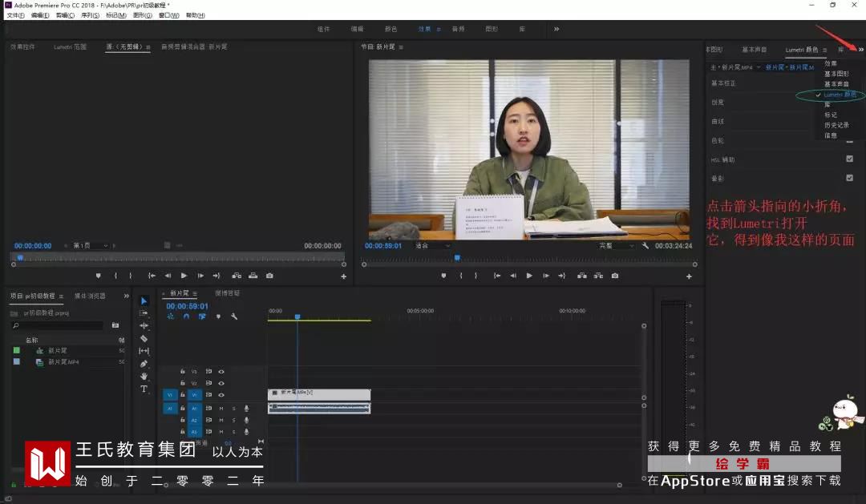The image size is (866, 504).
Task: Toggle V3 track output eye
Action: [221, 372]
